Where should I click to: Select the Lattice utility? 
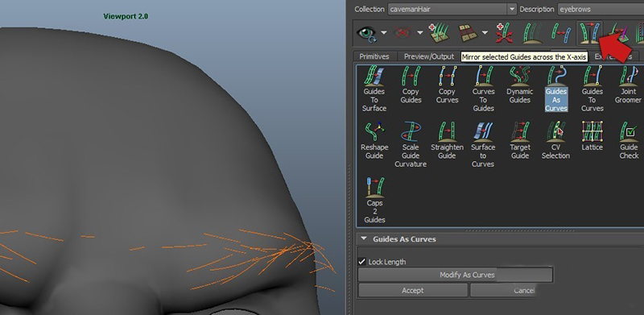coord(592,135)
